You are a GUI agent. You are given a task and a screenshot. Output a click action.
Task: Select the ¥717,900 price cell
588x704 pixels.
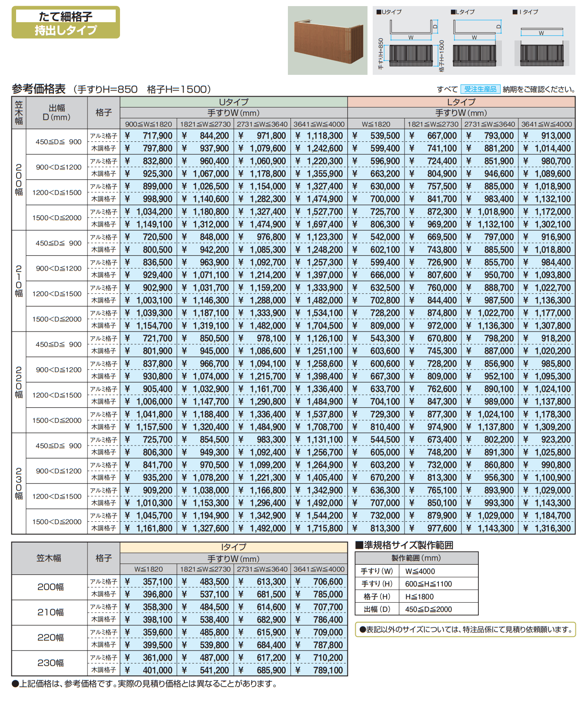point(148,136)
